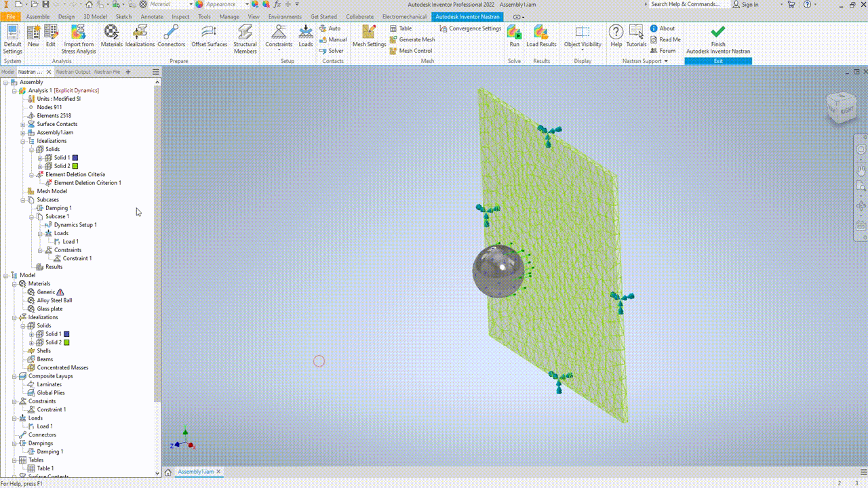Open the 3D Model ribbon tab
The image size is (868, 488).
[95, 16]
